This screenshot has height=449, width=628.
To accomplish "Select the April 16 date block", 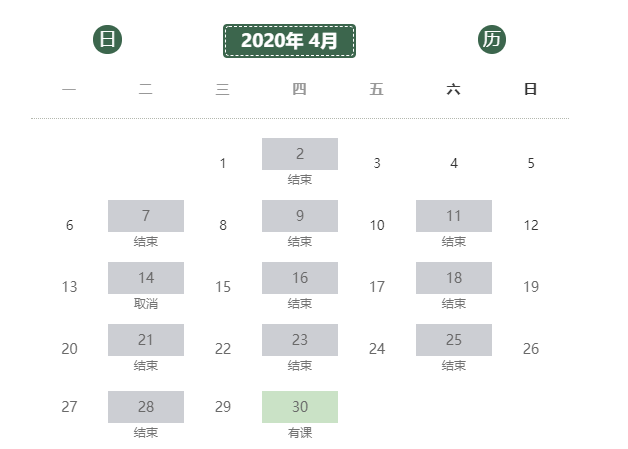I will pyautogui.click(x=300, y=278).
